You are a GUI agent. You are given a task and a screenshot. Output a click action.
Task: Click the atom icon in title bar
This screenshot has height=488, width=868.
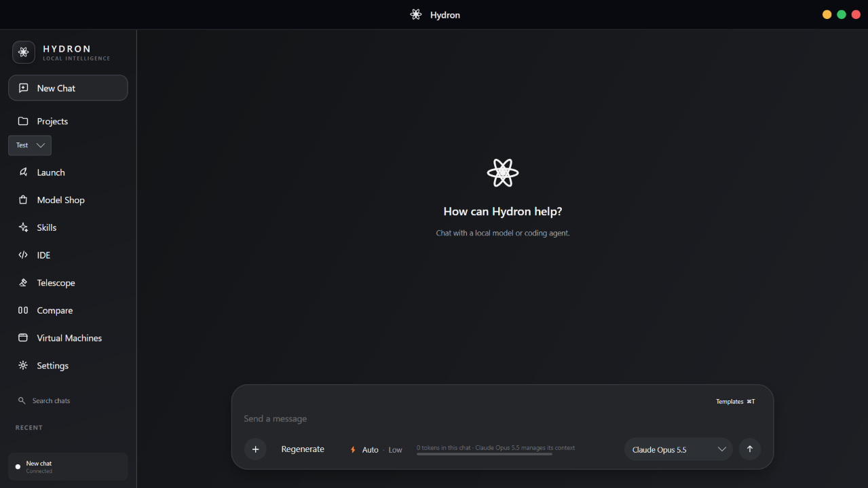[x=416, y=14]
